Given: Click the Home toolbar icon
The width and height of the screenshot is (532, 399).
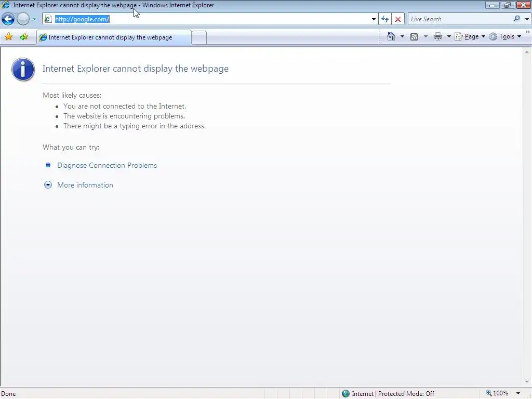Looking at the screenshot, I should [x=391, y=36].
